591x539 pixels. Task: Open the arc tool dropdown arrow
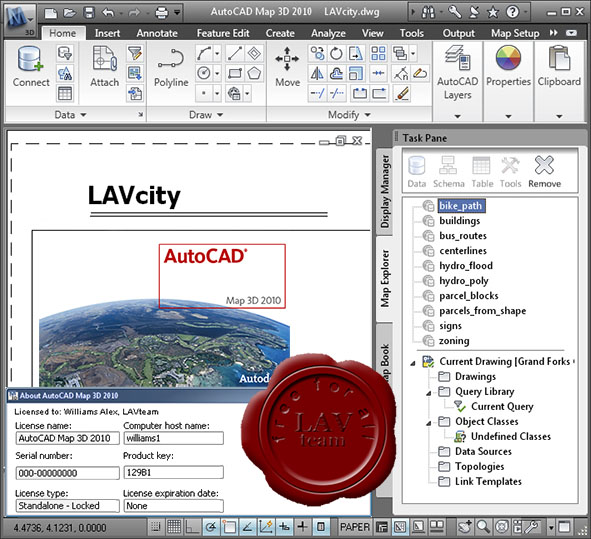point(217,54)
